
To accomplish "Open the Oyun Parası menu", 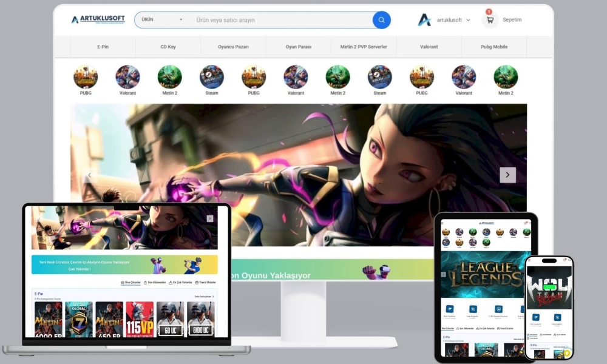I will 299,47.
